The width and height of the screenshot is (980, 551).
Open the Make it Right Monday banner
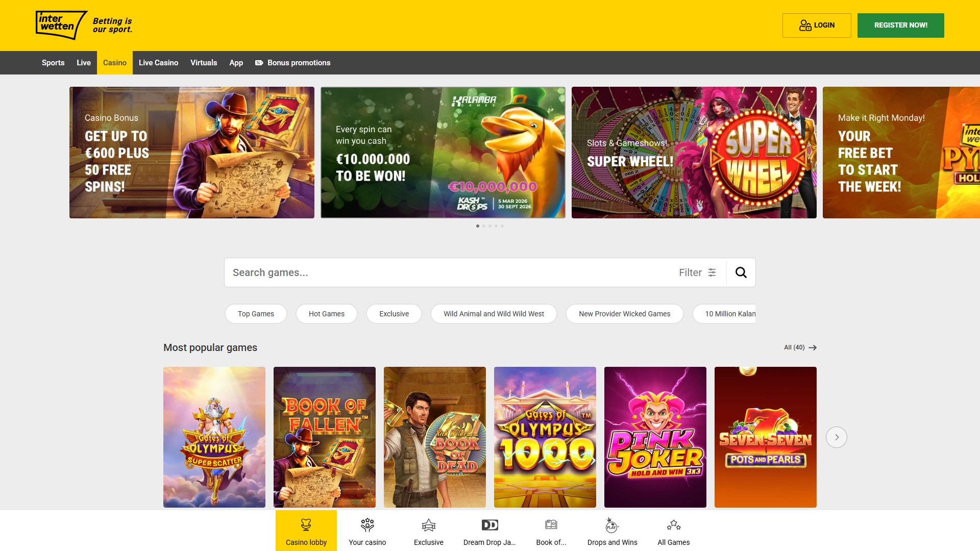coord(901,153)
